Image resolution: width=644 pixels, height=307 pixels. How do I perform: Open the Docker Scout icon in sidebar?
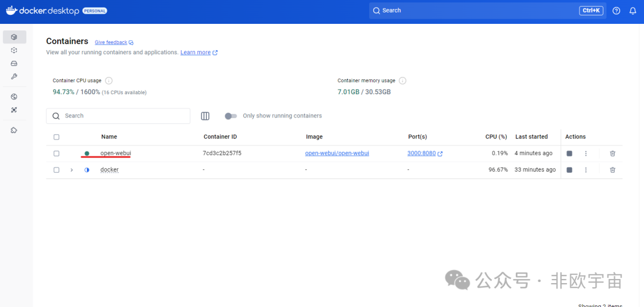(14, 110)
